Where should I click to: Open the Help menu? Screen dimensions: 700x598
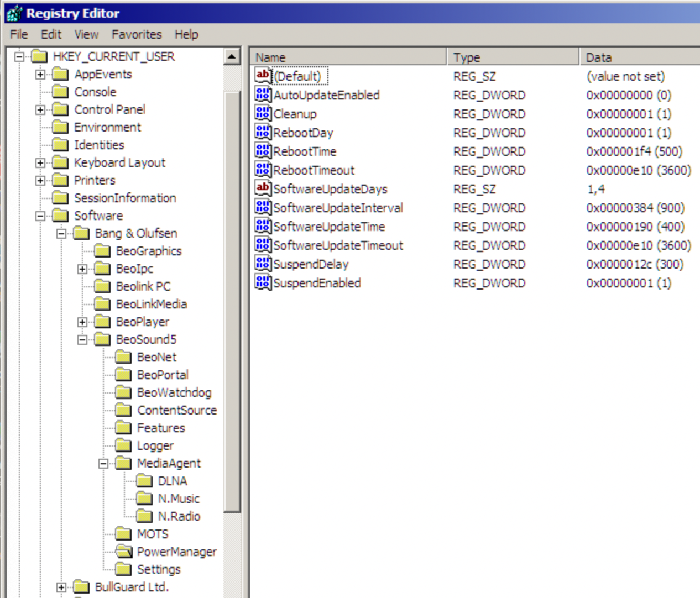coord(186,34)
